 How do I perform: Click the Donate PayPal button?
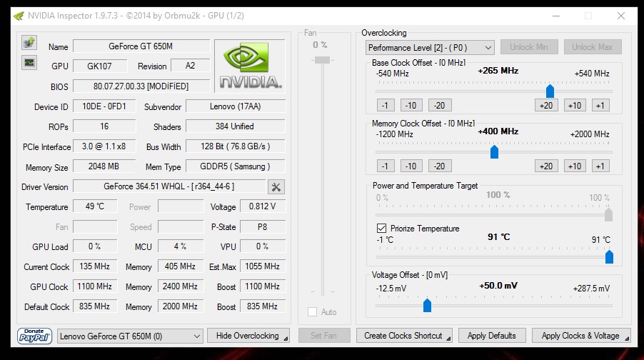[34, 336]
